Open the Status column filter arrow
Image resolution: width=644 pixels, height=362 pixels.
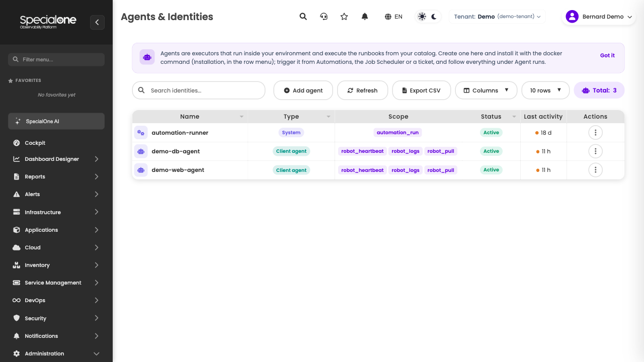[514, 117]
